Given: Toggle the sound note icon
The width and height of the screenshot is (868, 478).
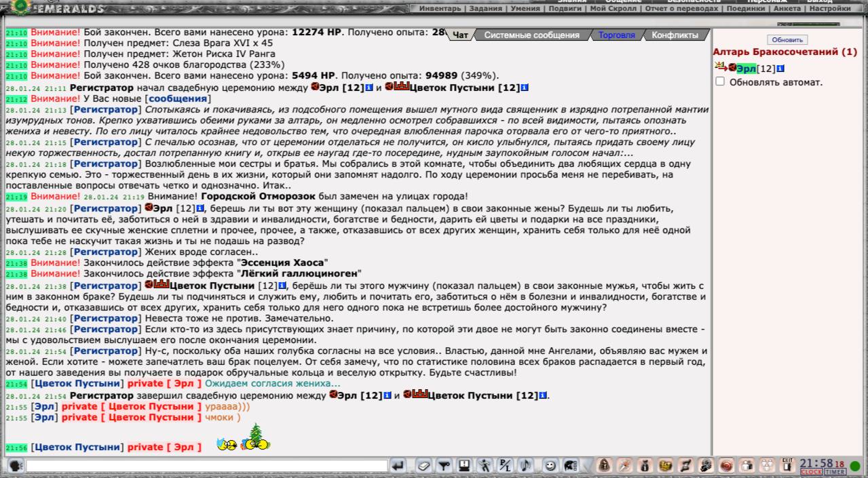Looking at the screenshot, I should click(526, 466).
